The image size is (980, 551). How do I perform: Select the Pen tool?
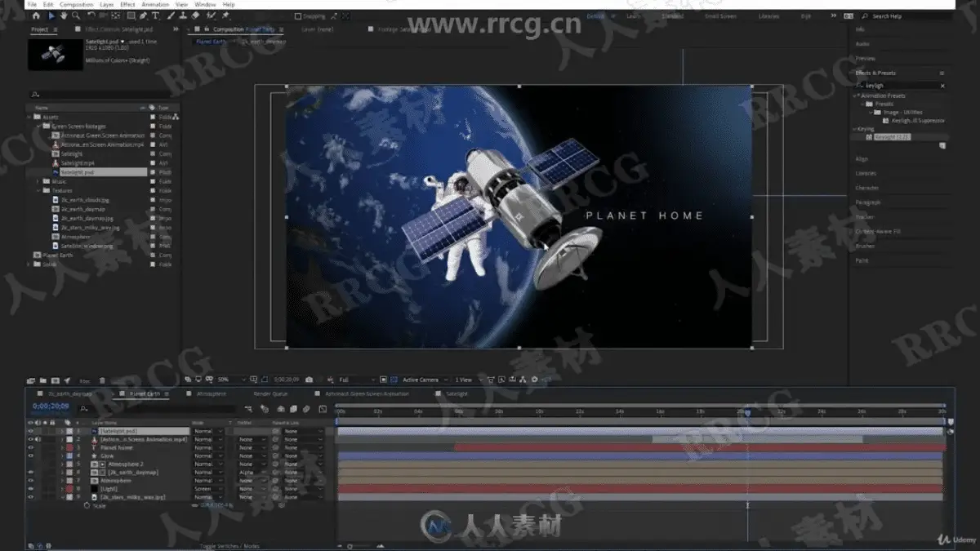pyautogui.click(x=143, y=15)
